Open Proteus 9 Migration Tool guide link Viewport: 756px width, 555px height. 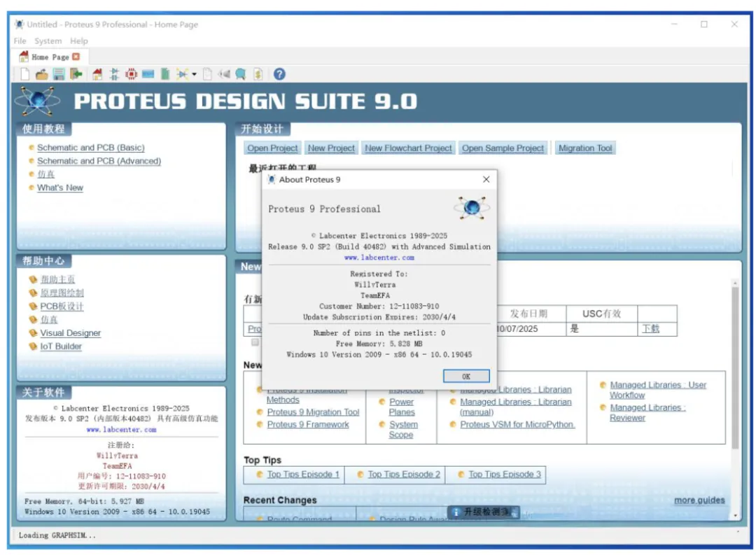click(313, 412)
